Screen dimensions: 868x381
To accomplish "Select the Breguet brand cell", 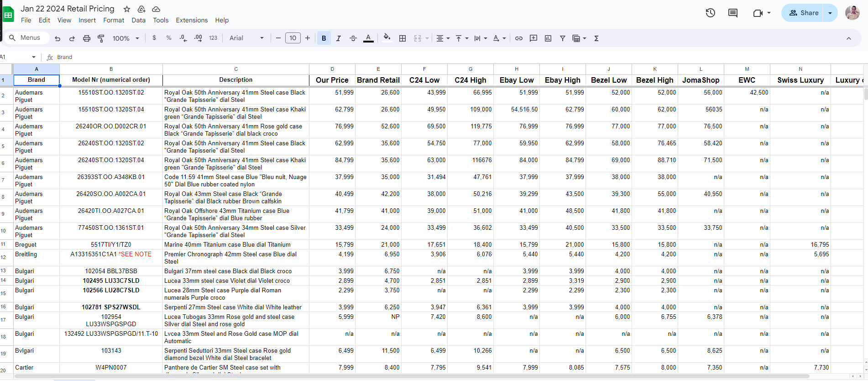I will click(x=37, y=244).
